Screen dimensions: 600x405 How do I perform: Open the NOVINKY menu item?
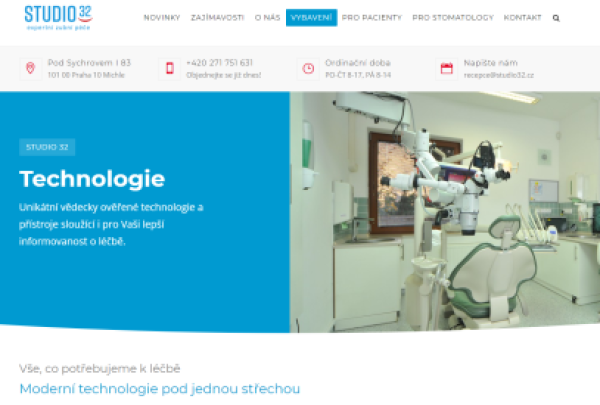(x=162, y=18)
